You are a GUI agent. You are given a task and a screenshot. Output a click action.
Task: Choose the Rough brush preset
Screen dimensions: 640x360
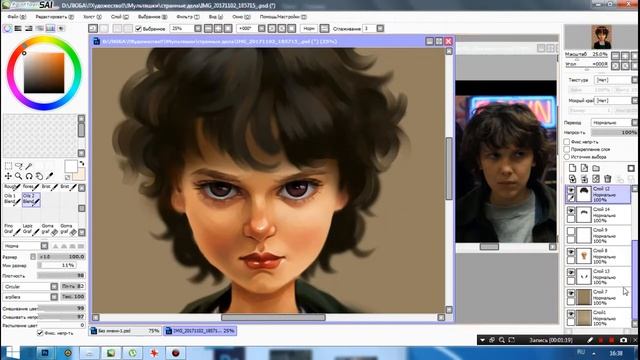(x=12, y=187)
